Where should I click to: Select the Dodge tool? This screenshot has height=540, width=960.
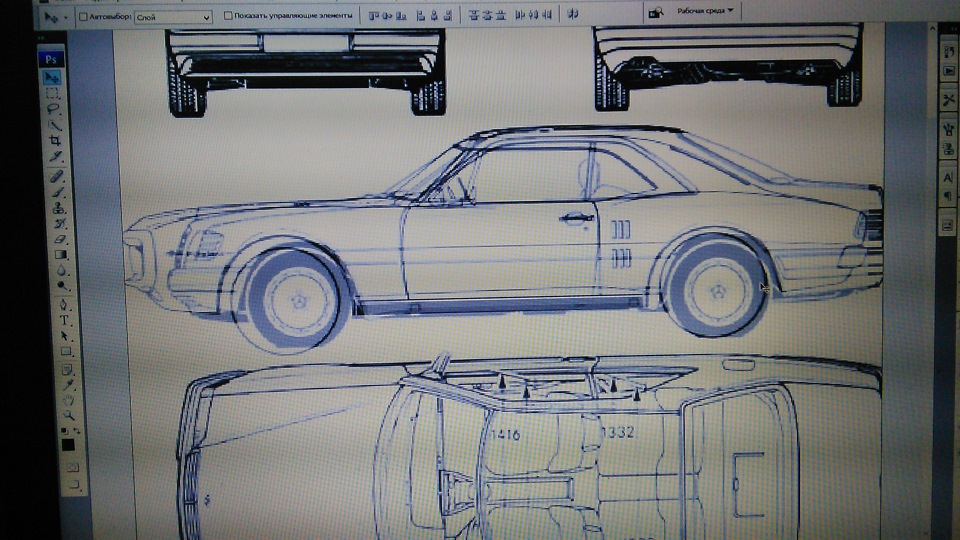click(62, 285)
